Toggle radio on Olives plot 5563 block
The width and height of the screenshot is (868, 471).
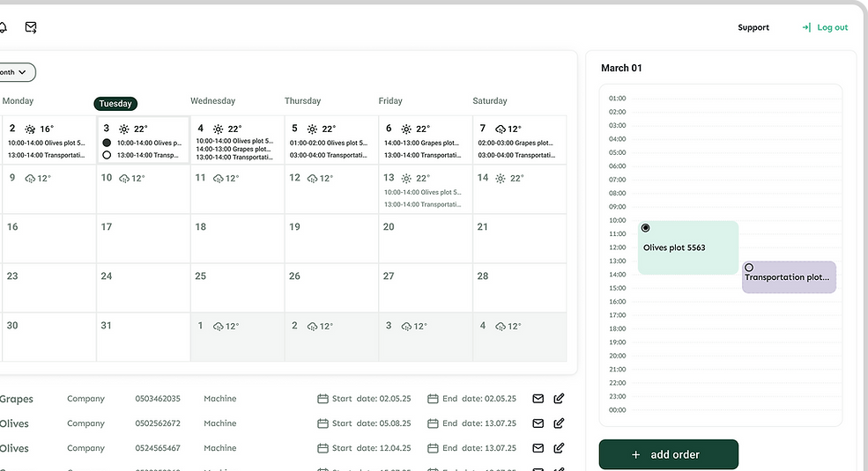[645, 228]
